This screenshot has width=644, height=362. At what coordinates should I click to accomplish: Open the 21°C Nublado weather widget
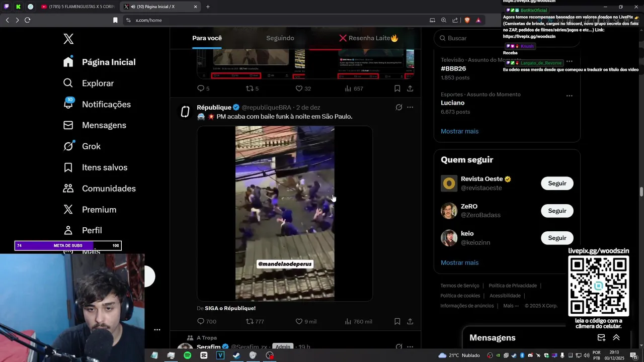(459, 355)
